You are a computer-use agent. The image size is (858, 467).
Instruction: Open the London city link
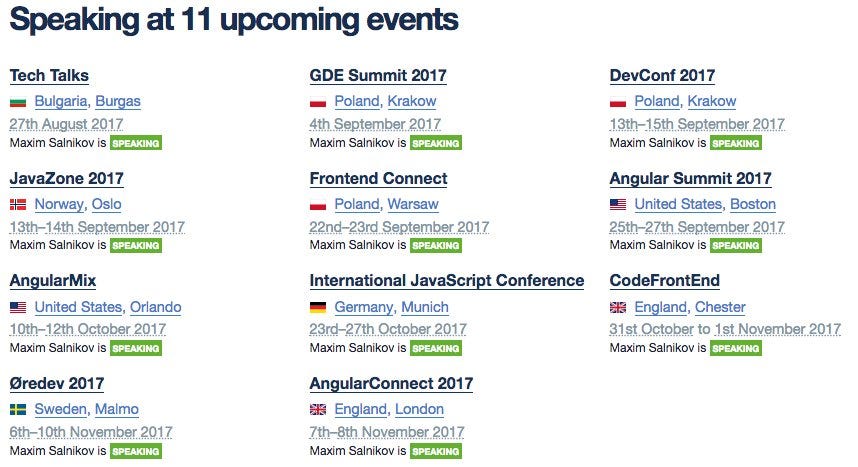click(419, 410)
